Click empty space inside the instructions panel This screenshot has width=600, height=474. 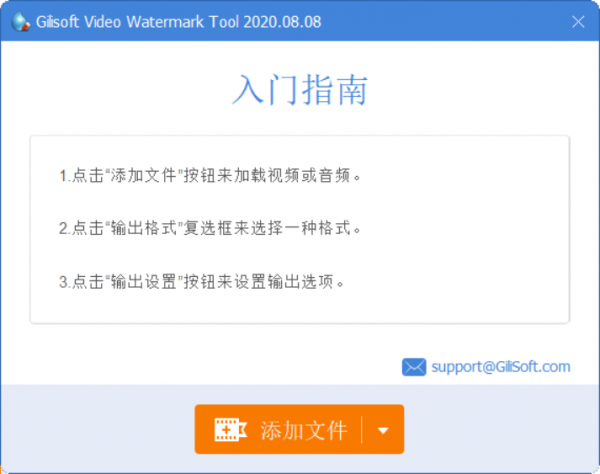pyautogui.click(x=459, y=230)
